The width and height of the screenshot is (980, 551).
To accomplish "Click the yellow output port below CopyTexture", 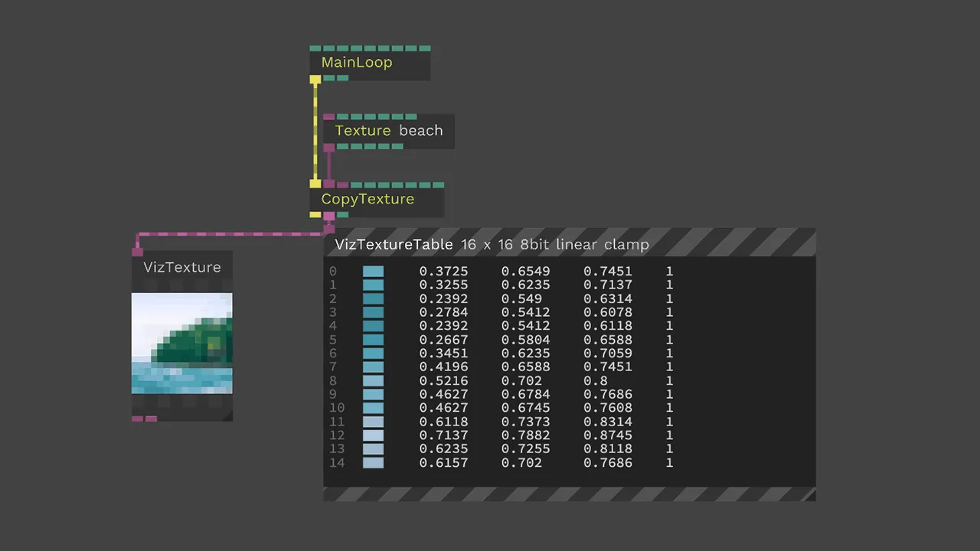I will (x=315, y=215).
